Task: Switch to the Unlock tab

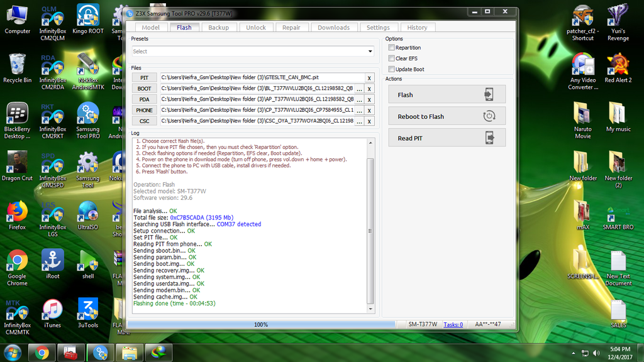Action: (x=256, y=28)
